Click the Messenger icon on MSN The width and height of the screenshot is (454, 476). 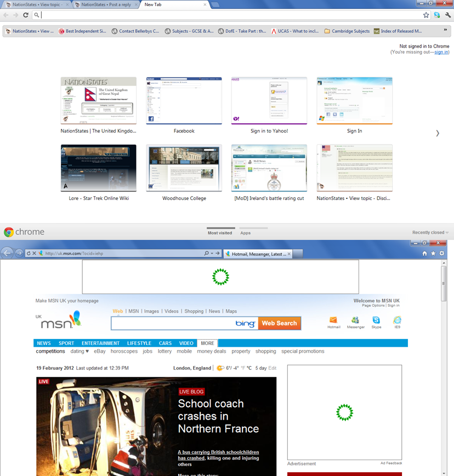click(355, 322)
